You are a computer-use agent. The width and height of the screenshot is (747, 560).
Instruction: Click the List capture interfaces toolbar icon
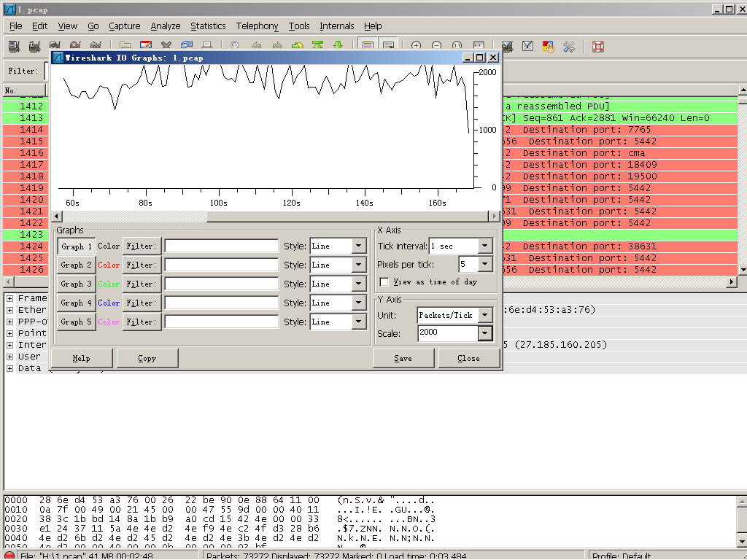[15, 46]
